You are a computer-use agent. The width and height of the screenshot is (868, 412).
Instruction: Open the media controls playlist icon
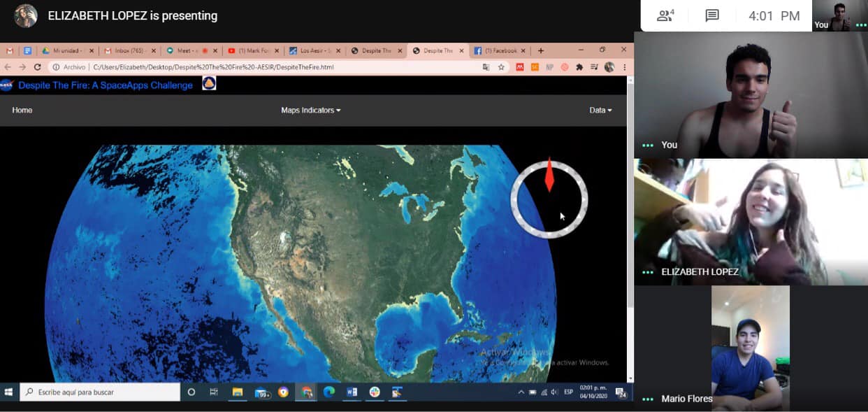(595, 67)
